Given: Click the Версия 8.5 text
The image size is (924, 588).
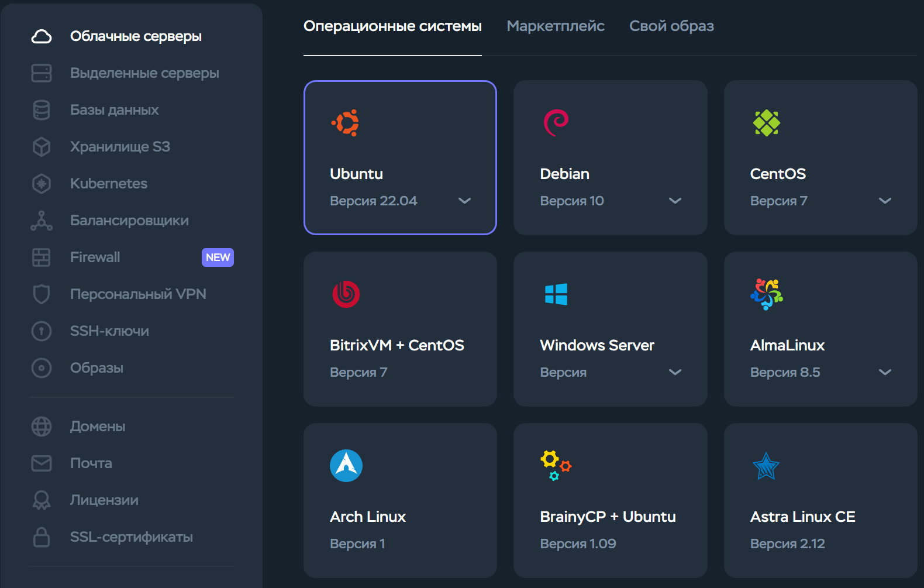Looking at the screenshot, I should (785, 372).
